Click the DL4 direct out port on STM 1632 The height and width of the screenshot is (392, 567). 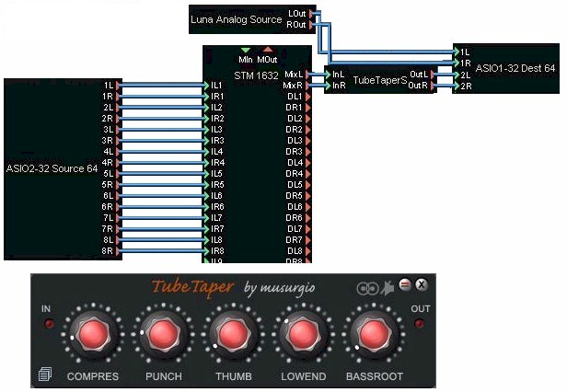[x=307, y=163]
